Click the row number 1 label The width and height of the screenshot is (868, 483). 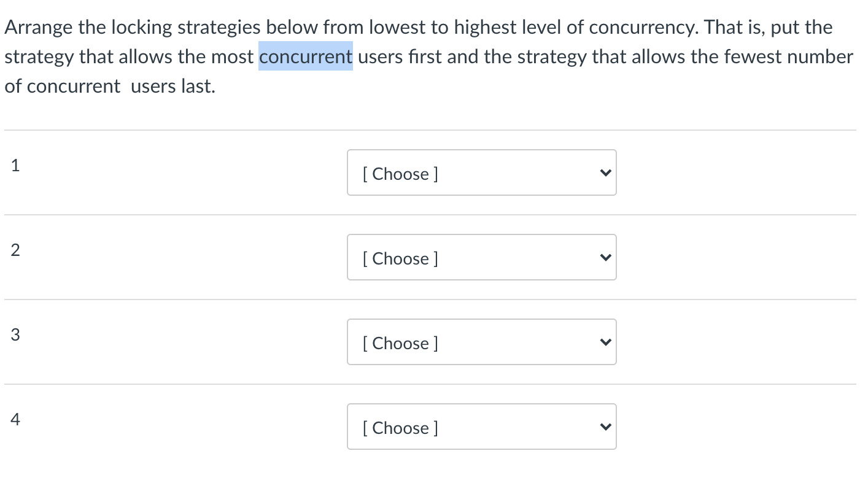coord(15,164)
